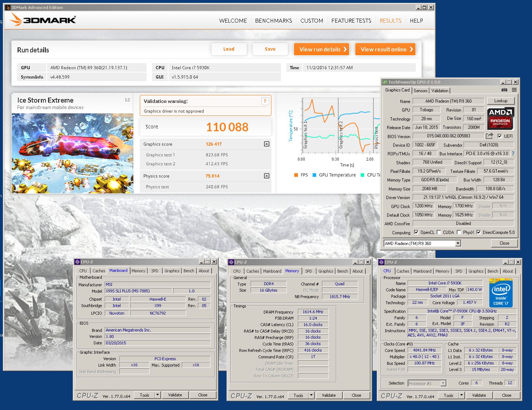Open GPU-Z hamburger menu icon
This screenshot has width=532, height=410.
(514, 90)
